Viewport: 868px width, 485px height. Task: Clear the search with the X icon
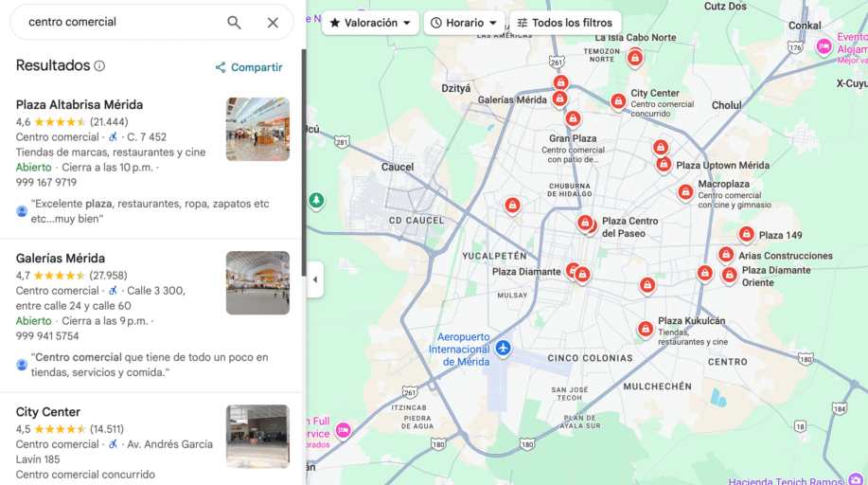(273, 22)
